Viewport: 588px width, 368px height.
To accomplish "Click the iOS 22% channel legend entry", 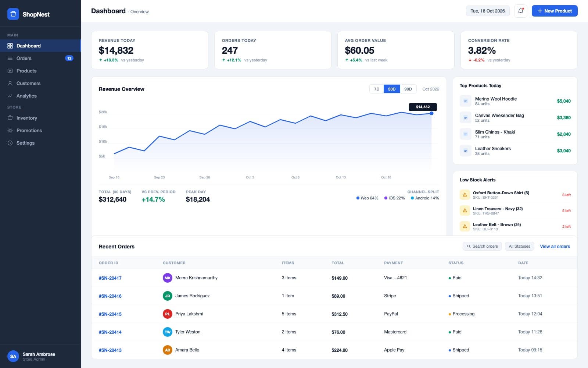I will (x=395, y=198).
